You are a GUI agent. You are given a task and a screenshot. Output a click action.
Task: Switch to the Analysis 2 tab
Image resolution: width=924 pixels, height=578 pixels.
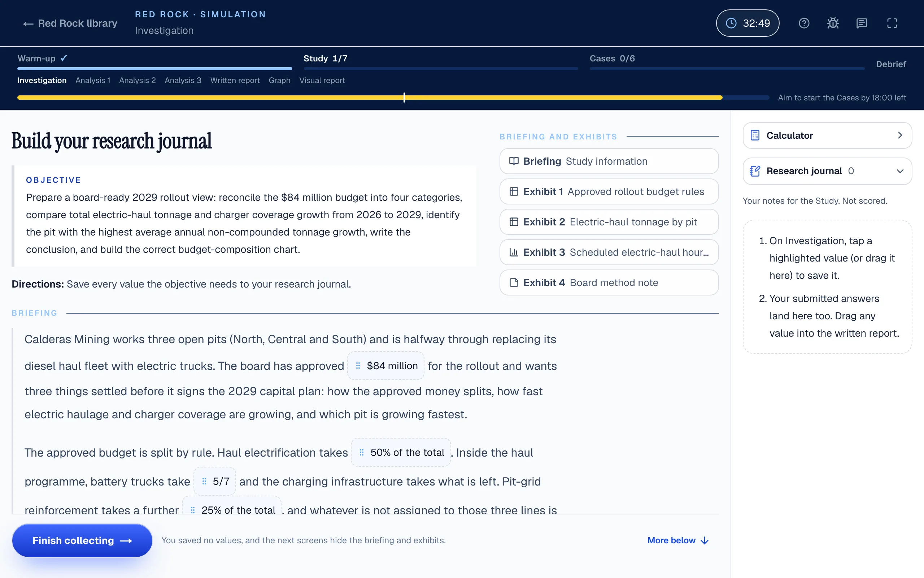[x=138, y=80]
